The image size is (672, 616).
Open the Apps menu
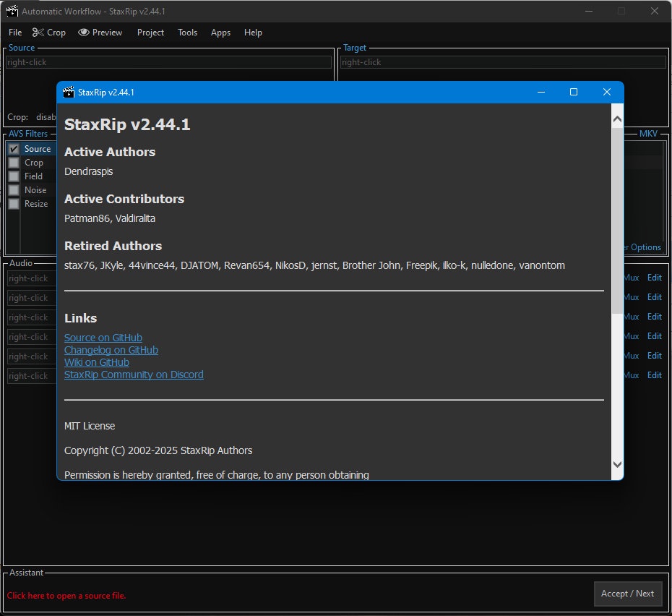(x=220, y=33)
